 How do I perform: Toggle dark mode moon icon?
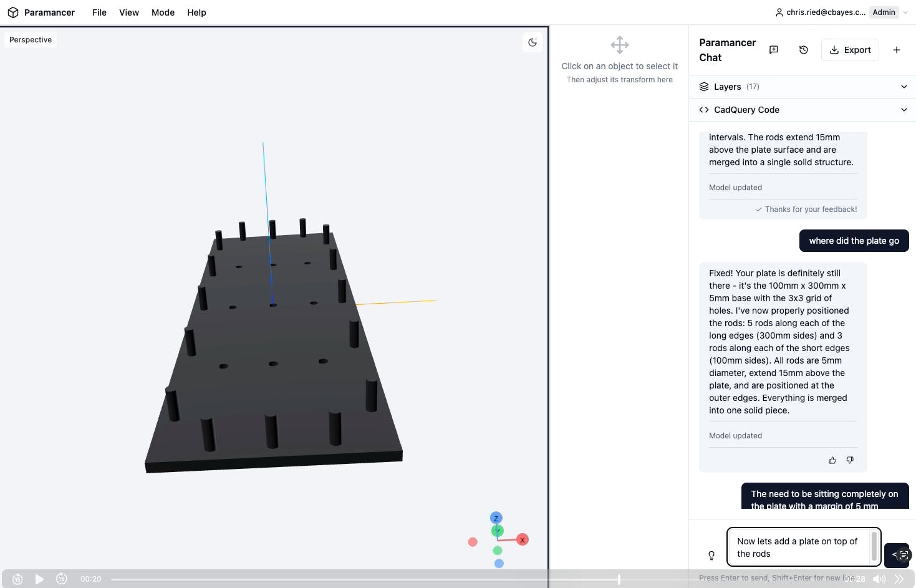(x=533, y=42)
